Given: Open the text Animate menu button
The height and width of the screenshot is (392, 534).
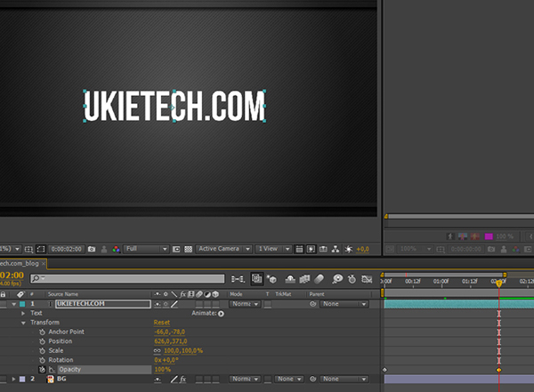Looking at the screenshot, I should [x=221, y=314].
